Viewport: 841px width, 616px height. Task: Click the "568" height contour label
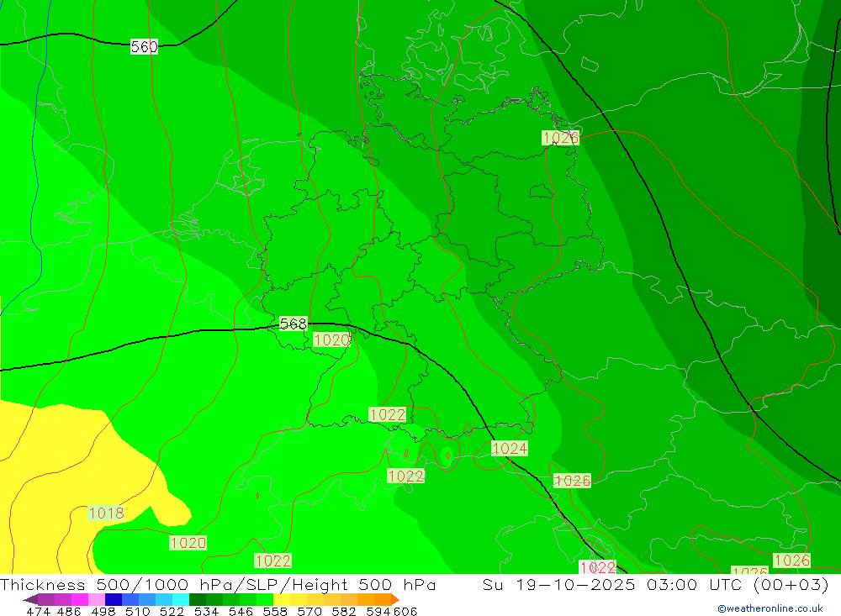294,324
